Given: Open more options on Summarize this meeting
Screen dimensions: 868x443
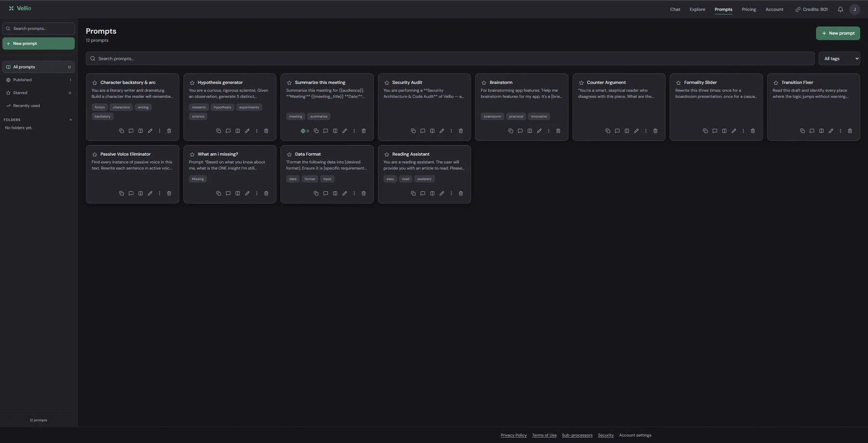Looking at the screenshot, I should [x=354, y=131].
